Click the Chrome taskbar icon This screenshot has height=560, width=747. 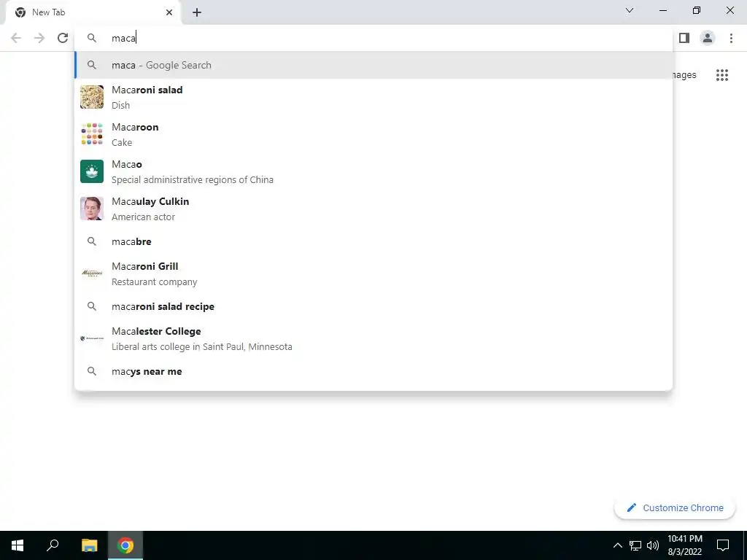click(125, 545)
